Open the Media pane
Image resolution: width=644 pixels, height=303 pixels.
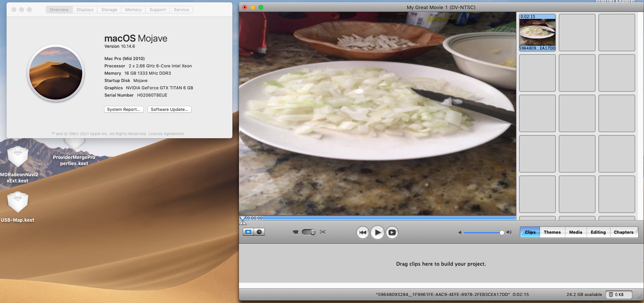click(x=575, y=232)
